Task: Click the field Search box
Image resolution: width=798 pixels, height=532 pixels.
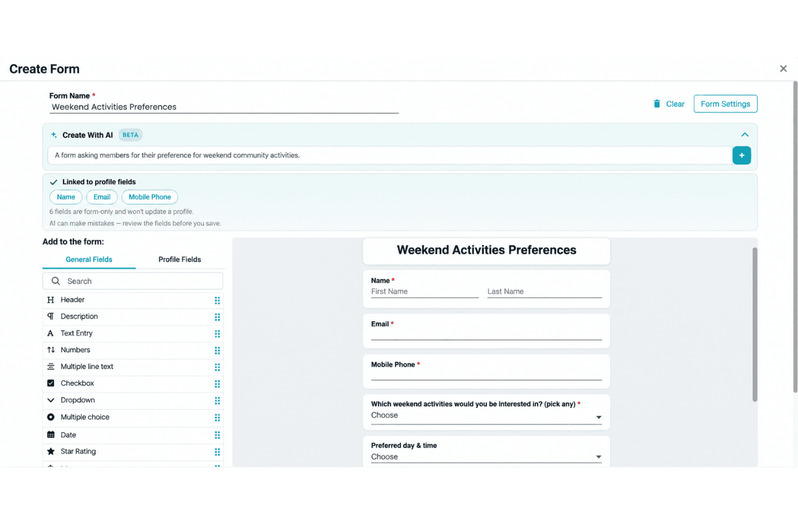Action: pyautogui.click(x=133, y=281)
